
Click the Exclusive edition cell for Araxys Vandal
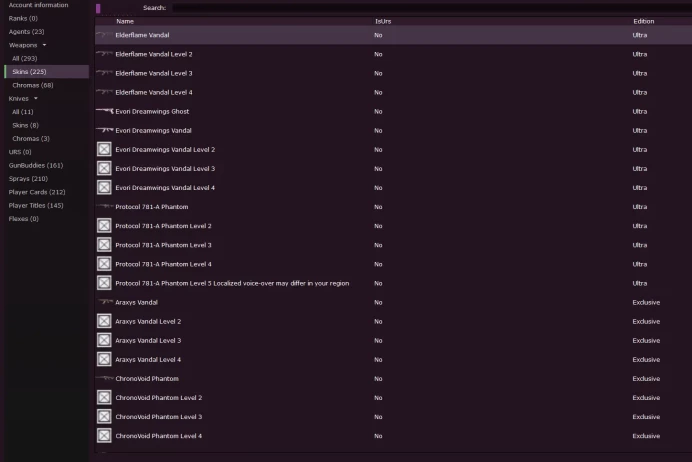click(x=646, y=302)
